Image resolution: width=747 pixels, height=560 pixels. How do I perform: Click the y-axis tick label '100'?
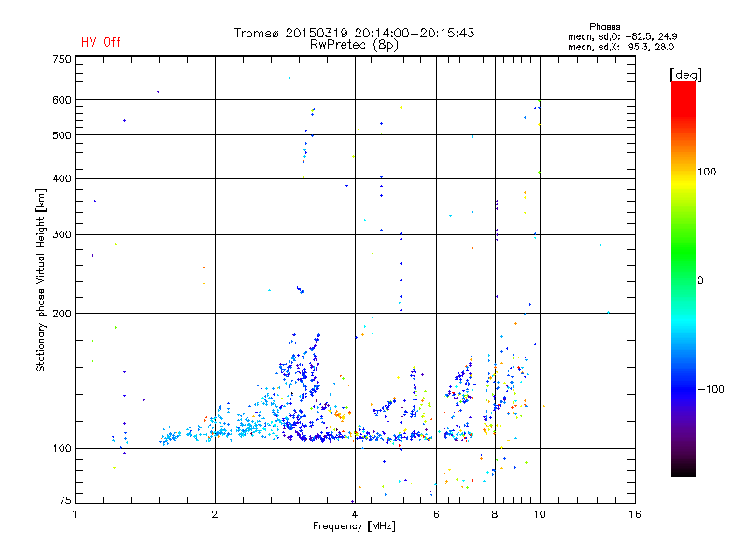click(62, 448)
